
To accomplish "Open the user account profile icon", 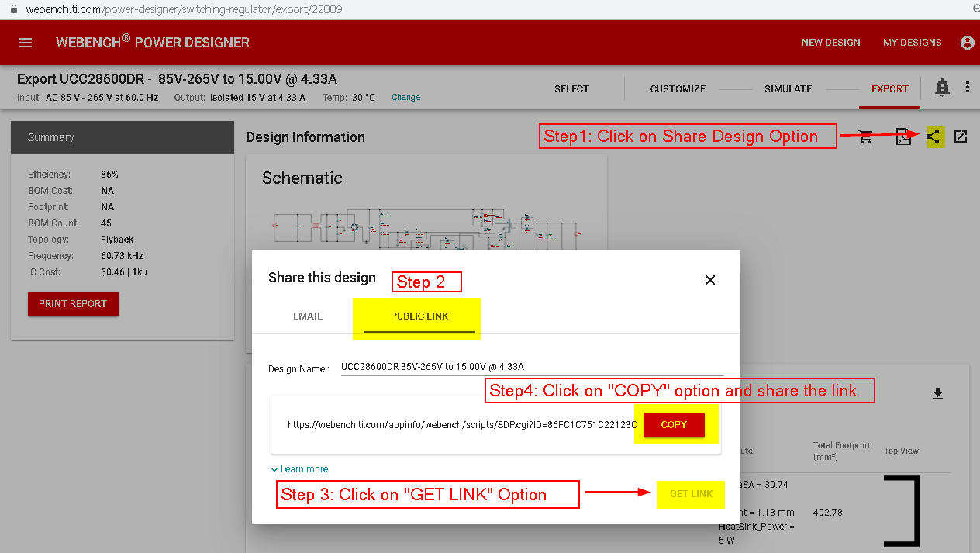I will pos(967,43).
